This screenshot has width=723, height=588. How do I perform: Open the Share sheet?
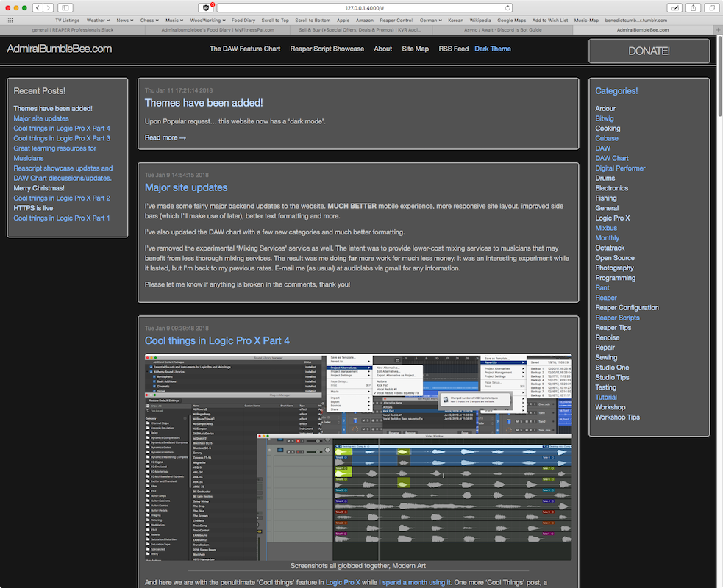pyautogui.click(x=693, y=7)
